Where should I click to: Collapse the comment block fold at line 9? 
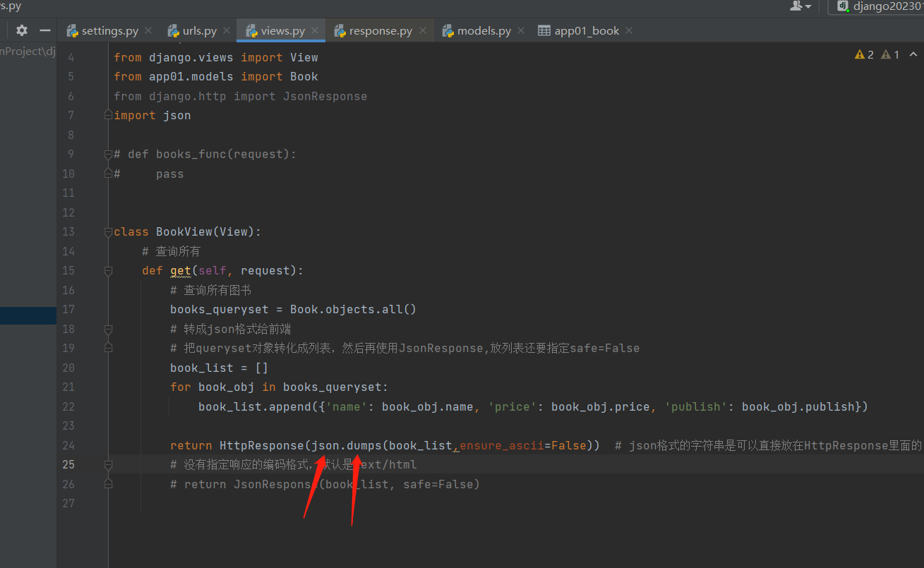pyautogui.click(x=108, y=154)
